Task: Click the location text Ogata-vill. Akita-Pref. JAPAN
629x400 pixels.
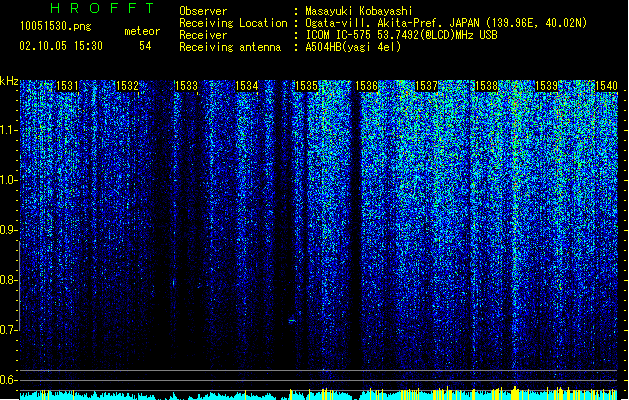Action: (x=392, y=23)
